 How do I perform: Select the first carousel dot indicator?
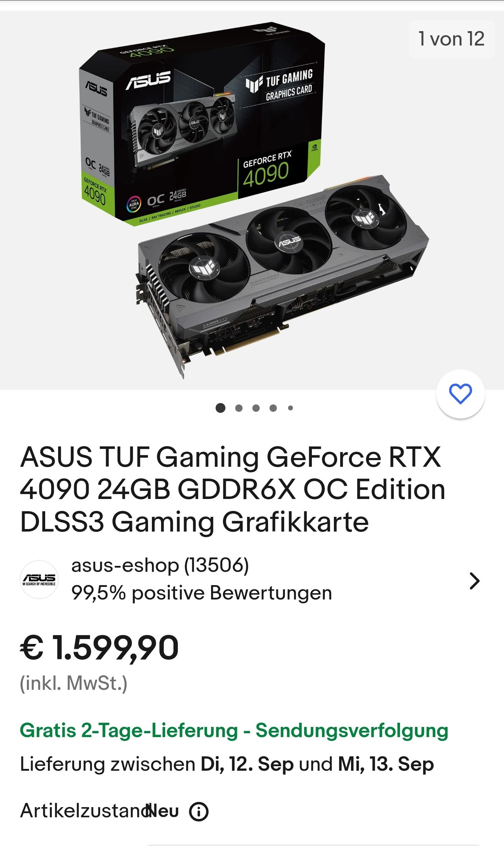220,408
